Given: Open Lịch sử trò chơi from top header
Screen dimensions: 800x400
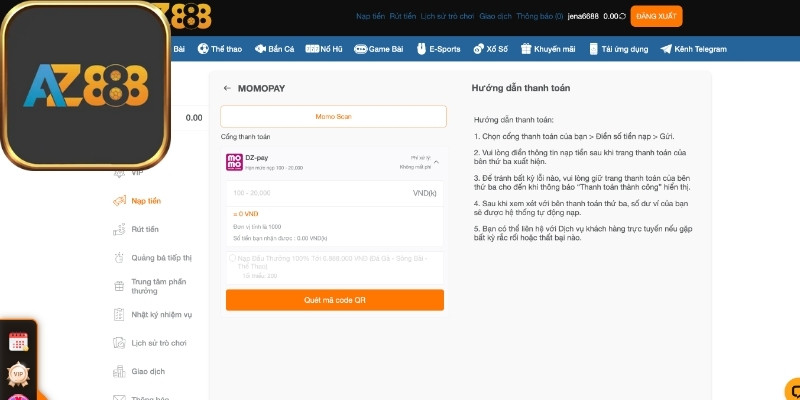Looking at the screenshot, I should (x=447, y=16).
